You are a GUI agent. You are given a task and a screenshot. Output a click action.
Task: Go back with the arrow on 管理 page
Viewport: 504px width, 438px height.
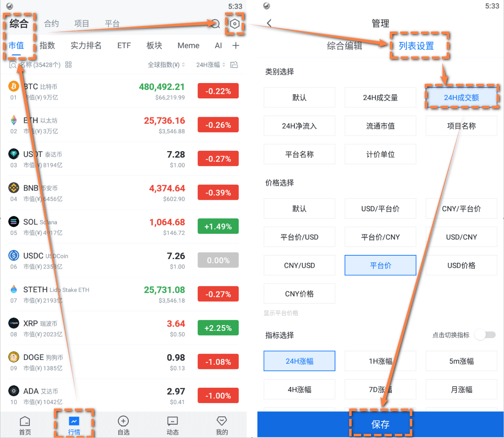pyautogui.click(x=269, y=23)
